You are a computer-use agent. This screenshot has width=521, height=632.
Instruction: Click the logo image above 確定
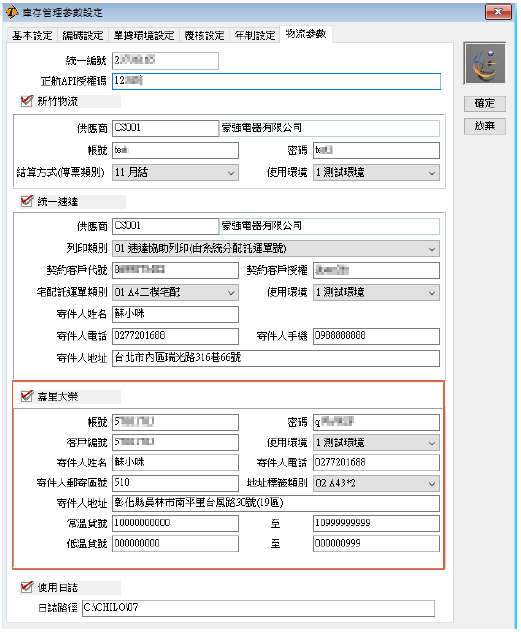[x=484, y=63]
